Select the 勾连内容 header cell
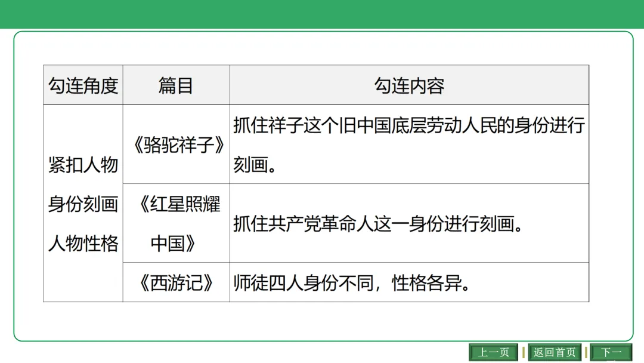Screen dimensions: 644x363 click(409, 85)
